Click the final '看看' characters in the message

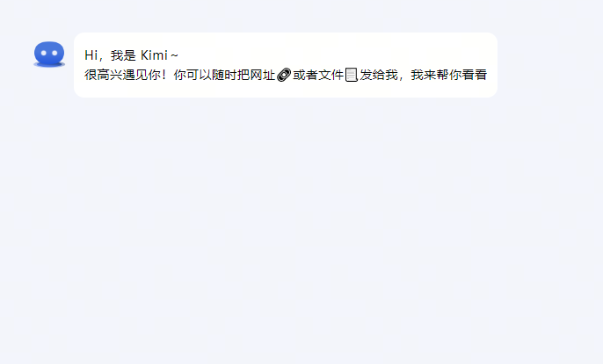[x=475, y=75]
